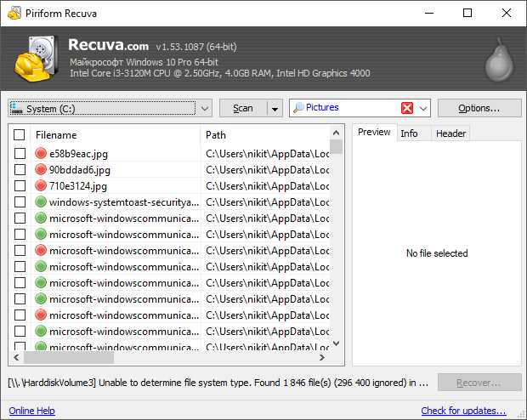Check the windows-systemtoast-securitya row box

(x=20, y=201)
